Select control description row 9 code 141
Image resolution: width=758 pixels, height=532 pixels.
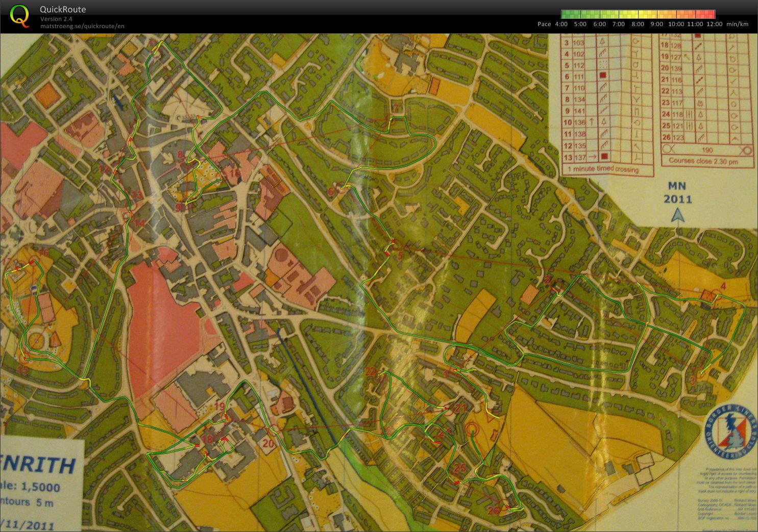point(607,111)
